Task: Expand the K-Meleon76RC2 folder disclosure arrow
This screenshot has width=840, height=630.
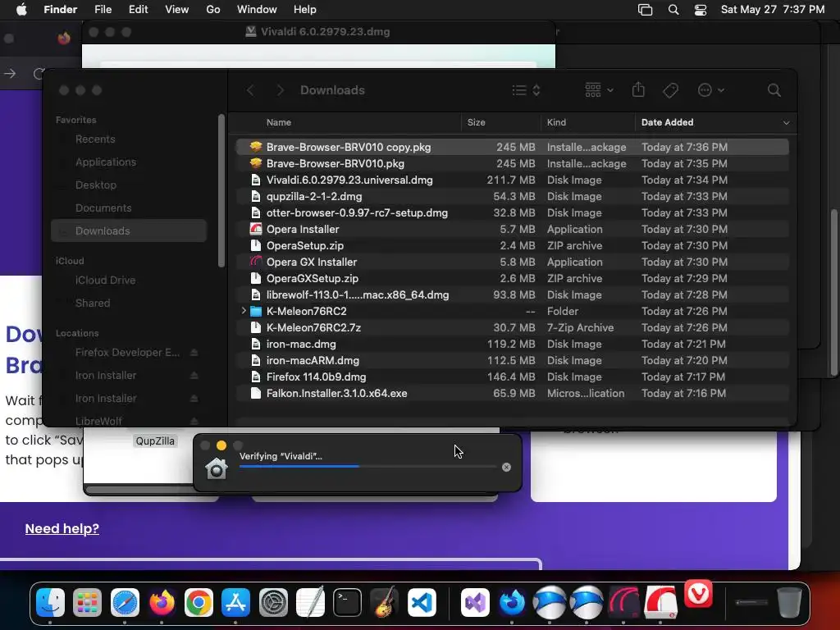Action: click(244, 311)
